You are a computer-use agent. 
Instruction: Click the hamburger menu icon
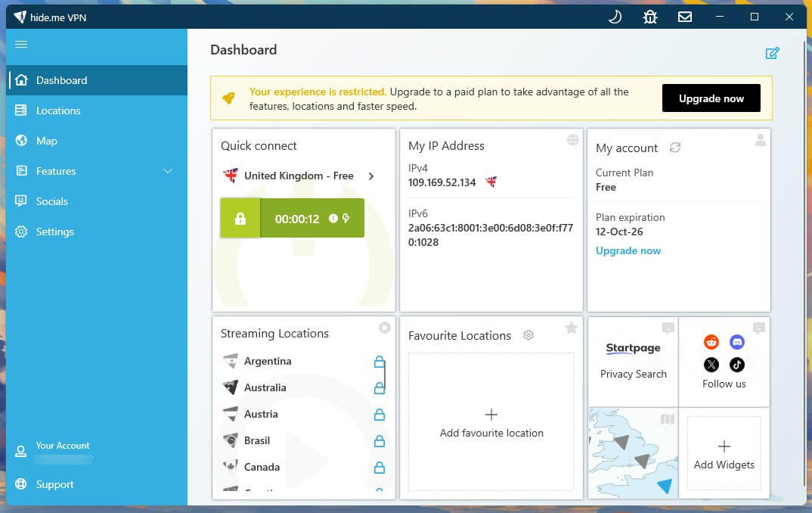pos(21,45)
